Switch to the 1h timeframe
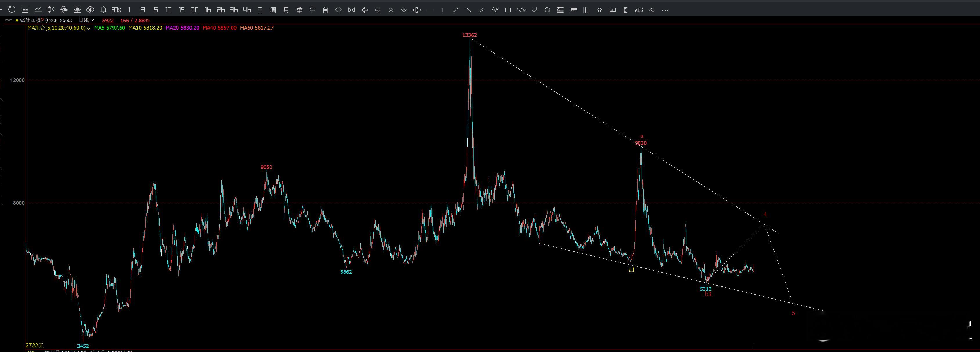Image resolution: width=980 pixels, height=352 pixels. click(x=208, y=10)
